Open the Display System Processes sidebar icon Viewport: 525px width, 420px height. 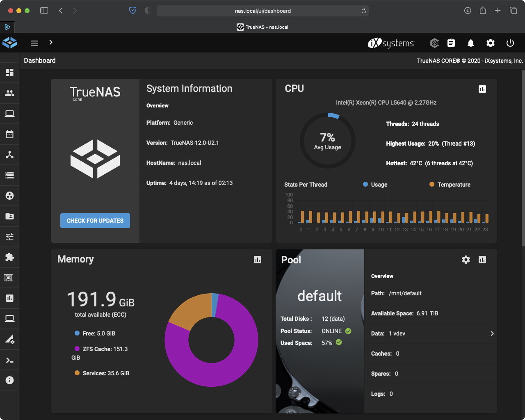pos(9,339)
